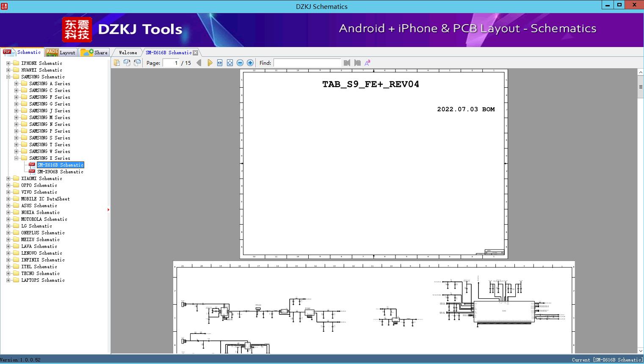Select INFINIX Schematic in tree

[x=43, y=260]
